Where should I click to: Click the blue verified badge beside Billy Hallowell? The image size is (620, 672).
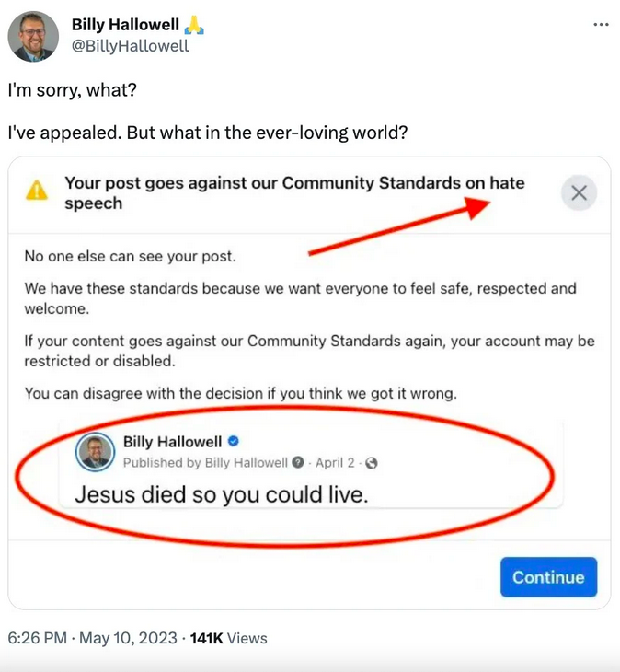[x=234, y=442]
